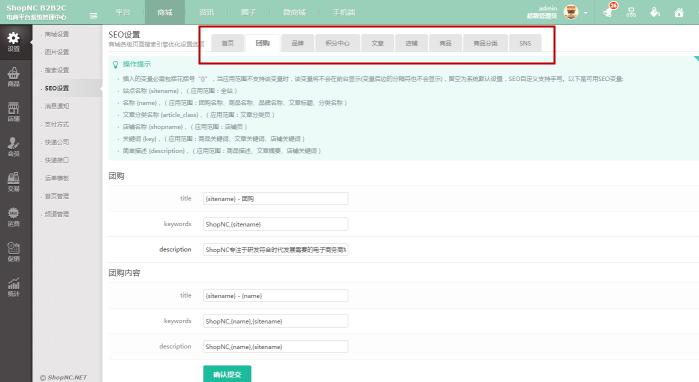
Task: Submit the form with green confirm button
Action: (227, 374)
